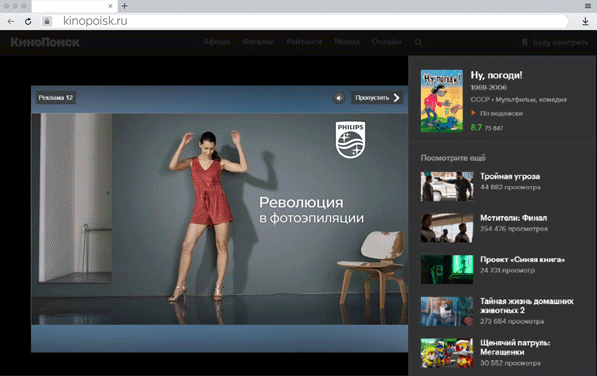Open the browser downloads icon
Screen dimensions: 597x376
pyautogui.click(x=585, y=22)
